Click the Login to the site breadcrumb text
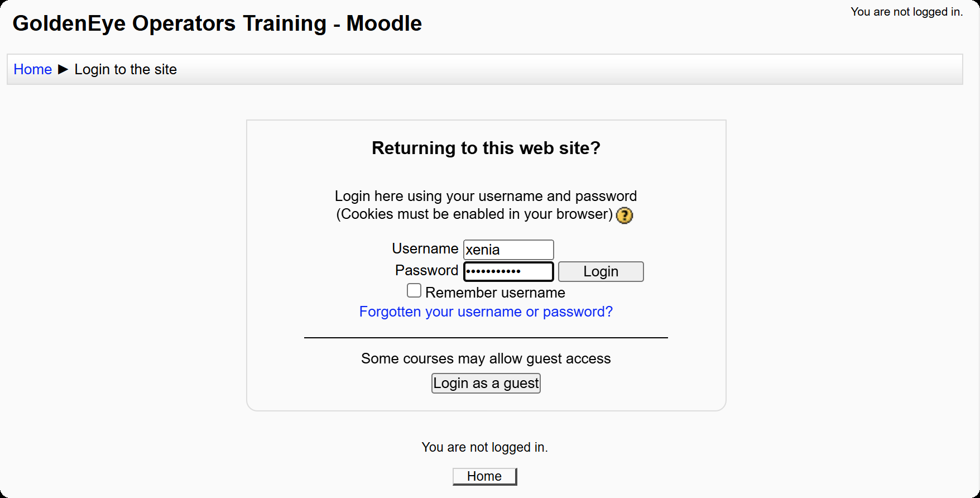980x498 pixels. pos(126,69)
